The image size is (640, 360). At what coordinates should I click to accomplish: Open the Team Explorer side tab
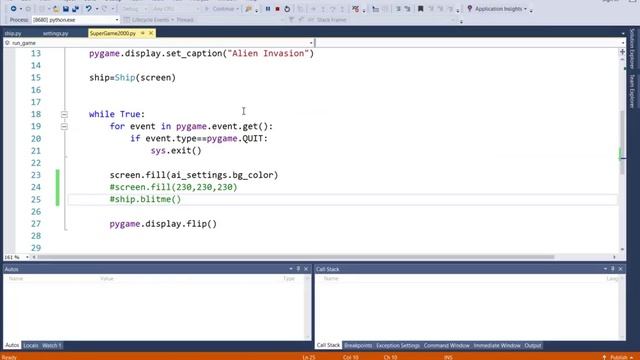(632, 91)
